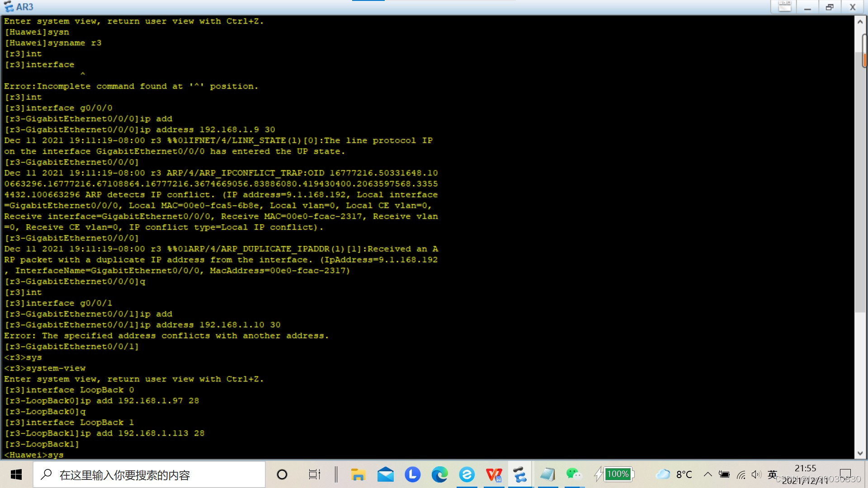Click the taskbar search box
This screenshot has height=488, width=868.
149,474
